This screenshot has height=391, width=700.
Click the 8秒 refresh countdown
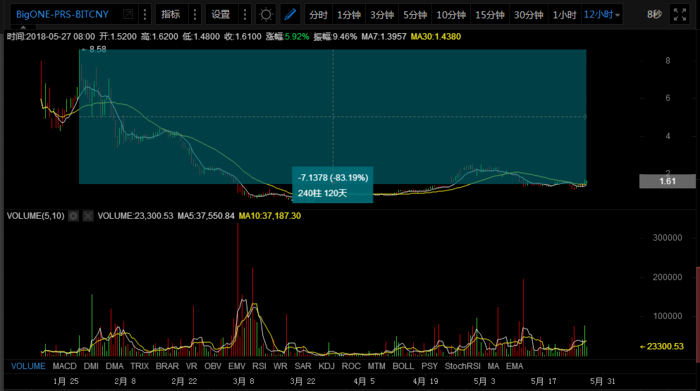tap(654, 15)
